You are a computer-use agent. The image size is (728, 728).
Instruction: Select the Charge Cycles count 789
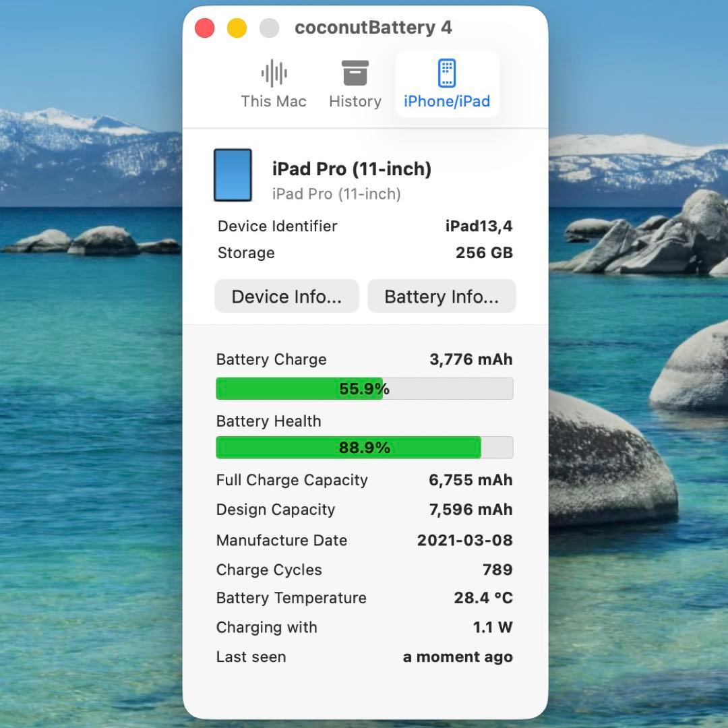pos(497,570)
